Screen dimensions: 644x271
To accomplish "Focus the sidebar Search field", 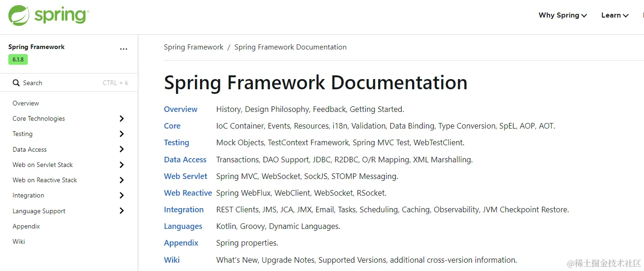I will click(69, 83).
